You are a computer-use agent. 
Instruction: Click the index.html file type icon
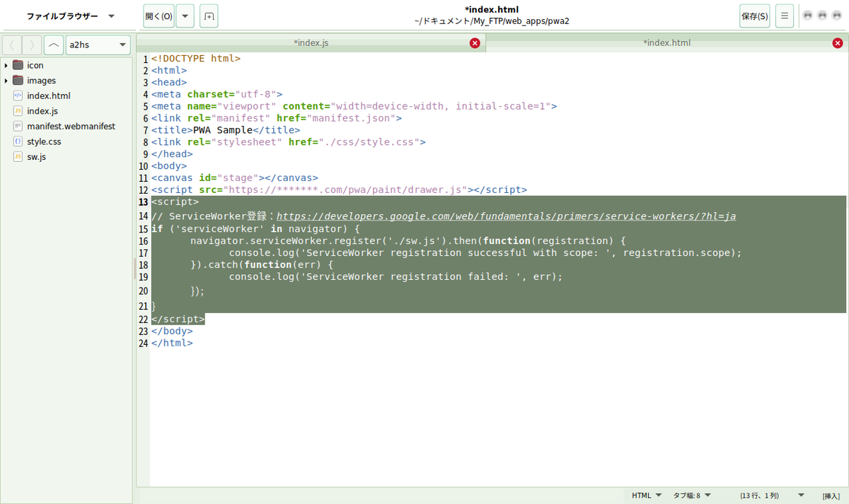[18, 95]
